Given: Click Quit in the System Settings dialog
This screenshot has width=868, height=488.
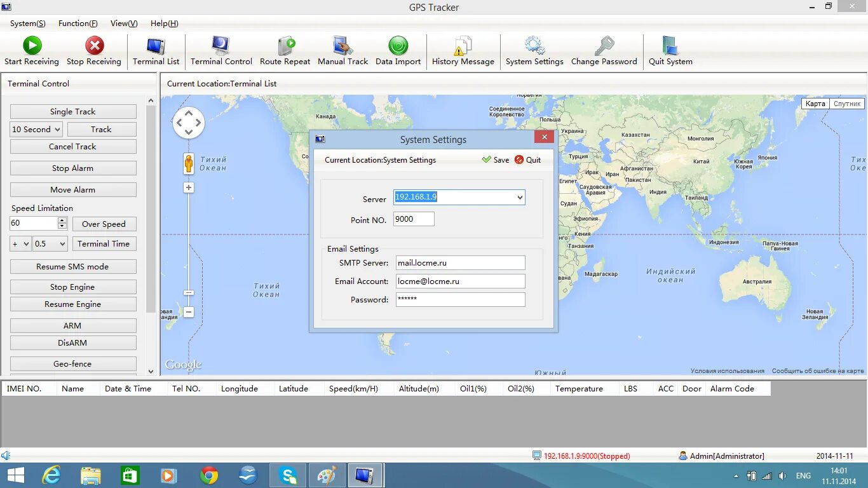Looking at the screenshot, I should (x=527, y=159).
